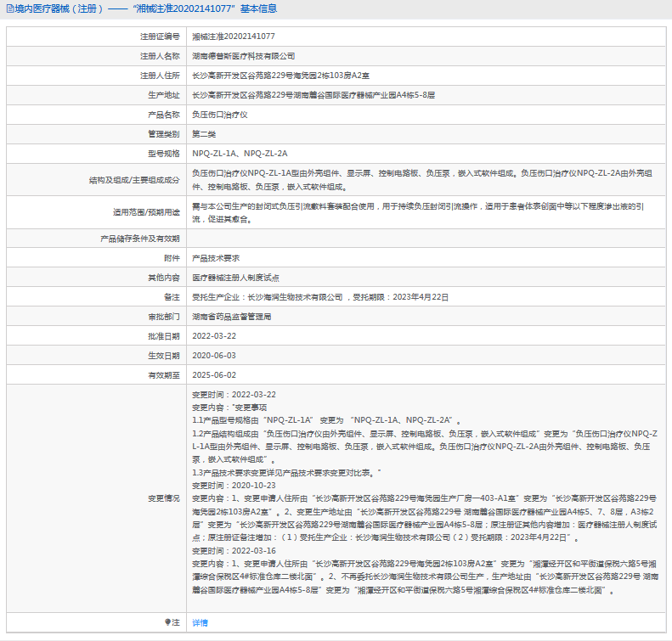Click registrant name 湖南德普斯医疗科技有限公司

(244, 56)
